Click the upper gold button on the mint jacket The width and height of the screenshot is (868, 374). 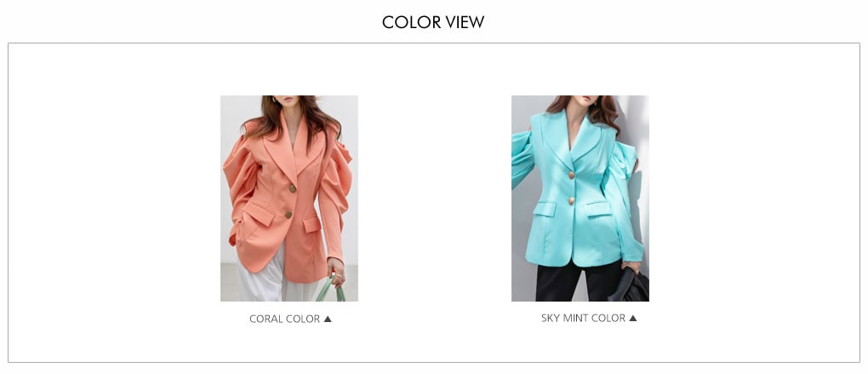pyautogui.click(x=571, y=175)
